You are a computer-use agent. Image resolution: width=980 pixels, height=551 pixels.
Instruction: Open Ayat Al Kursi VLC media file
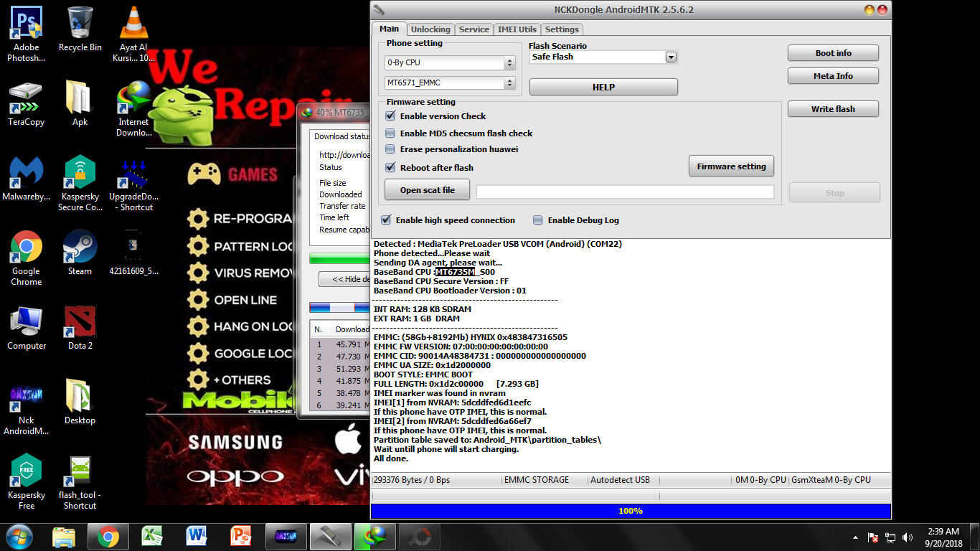coord(133,34)
